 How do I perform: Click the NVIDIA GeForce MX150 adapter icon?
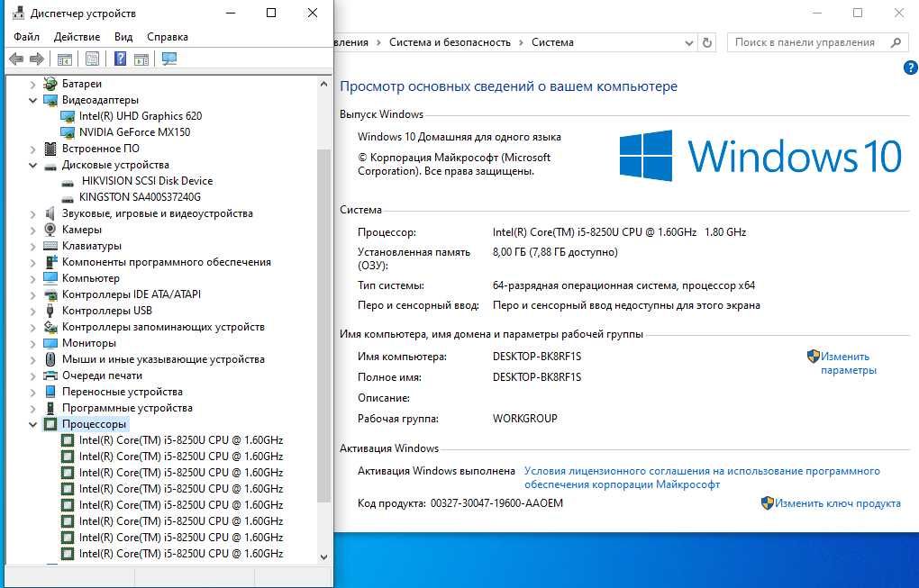coord(68,133)
